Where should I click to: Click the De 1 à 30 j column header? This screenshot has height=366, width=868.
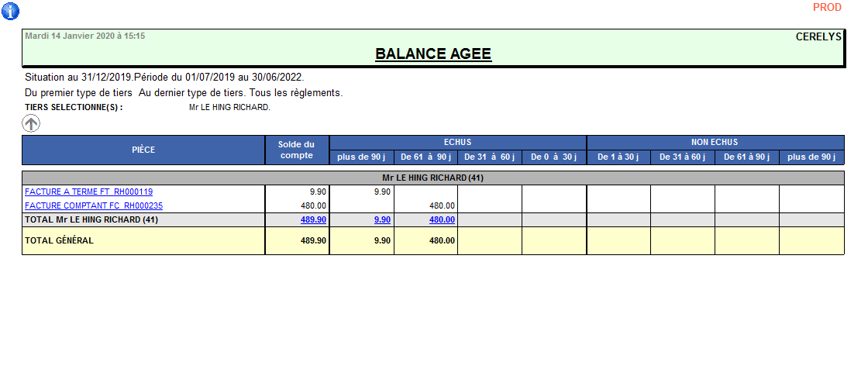pos(618,157)
